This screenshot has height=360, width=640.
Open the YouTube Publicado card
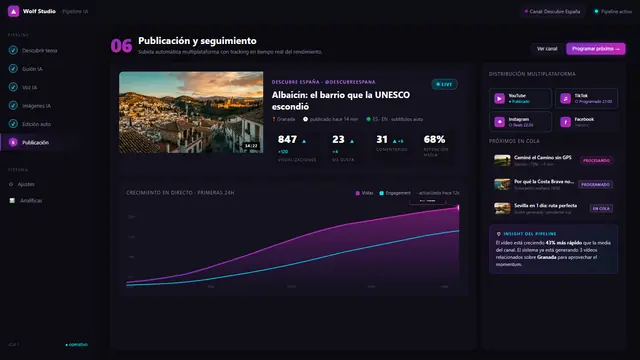point(520,98)
